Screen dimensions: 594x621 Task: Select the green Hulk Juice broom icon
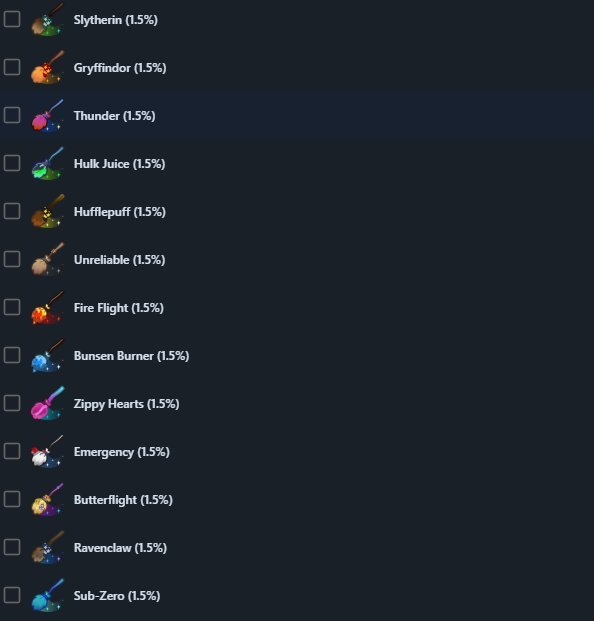click(47, 163)
